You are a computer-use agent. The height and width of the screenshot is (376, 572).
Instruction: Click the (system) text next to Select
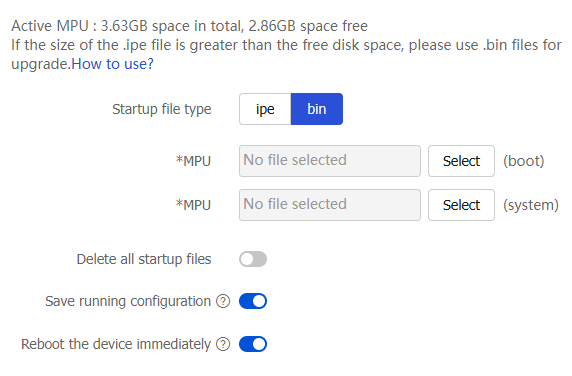tap(531, 205)
